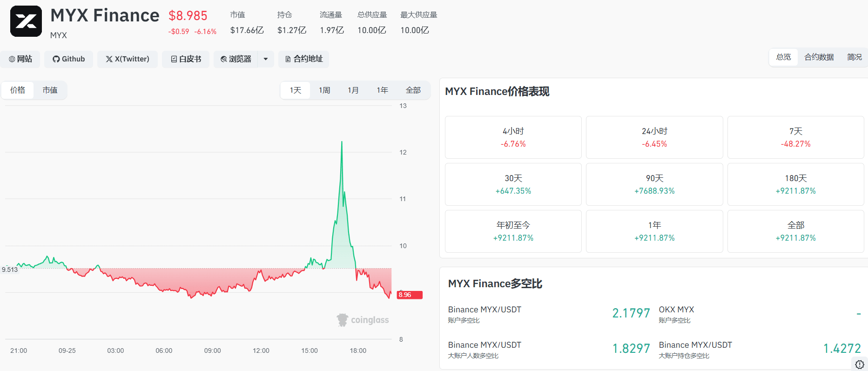Open the Github link button
Image resolution: width=868 pixels, height=371 pixels.
pos(69,59)
